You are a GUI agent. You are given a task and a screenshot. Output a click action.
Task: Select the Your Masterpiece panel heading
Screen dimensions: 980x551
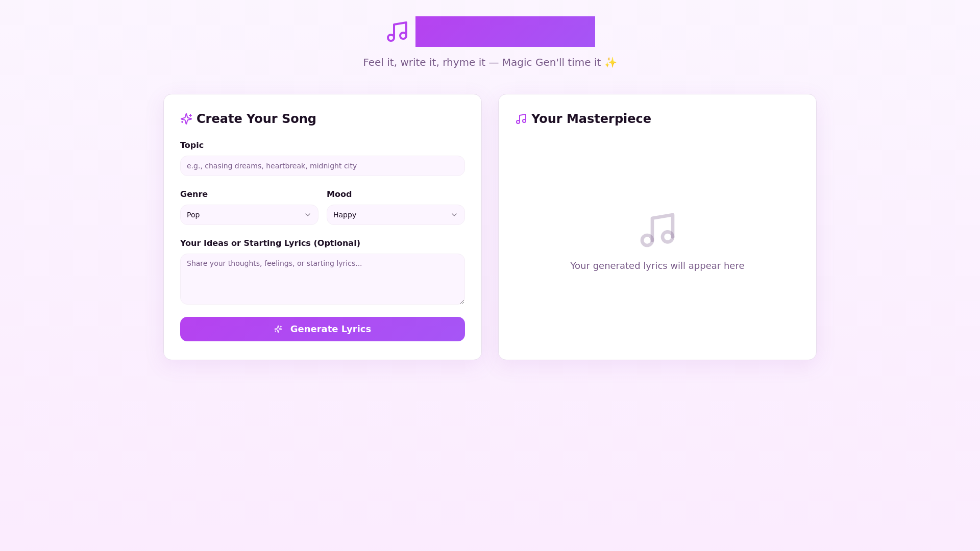pyautogui.click(x=591, y=118)
